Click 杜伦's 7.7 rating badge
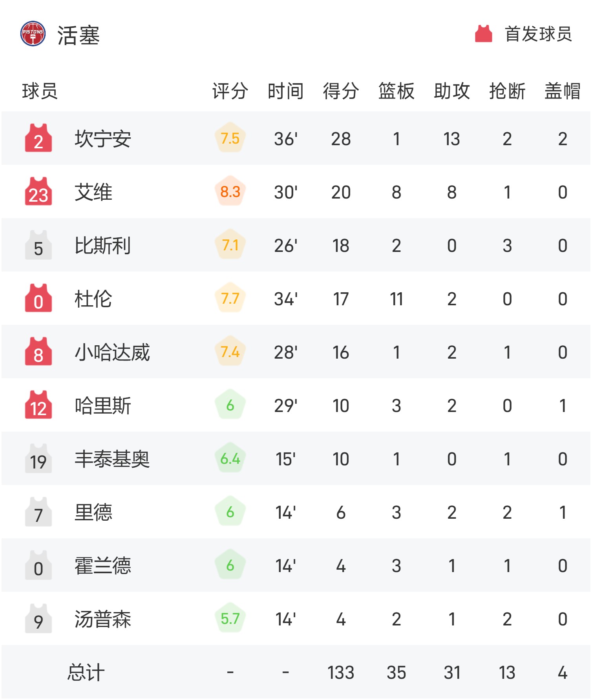This screenshot has width=592, height=700. click(230, 298)
